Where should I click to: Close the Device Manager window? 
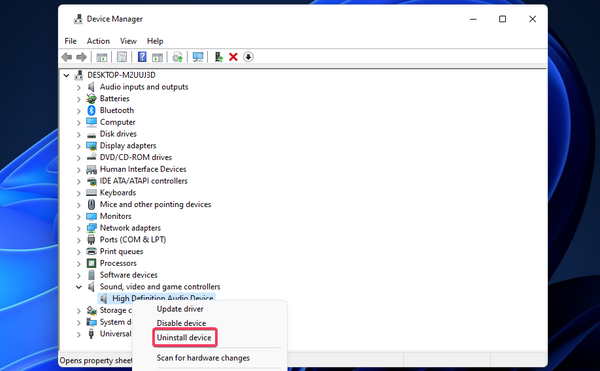532,19
